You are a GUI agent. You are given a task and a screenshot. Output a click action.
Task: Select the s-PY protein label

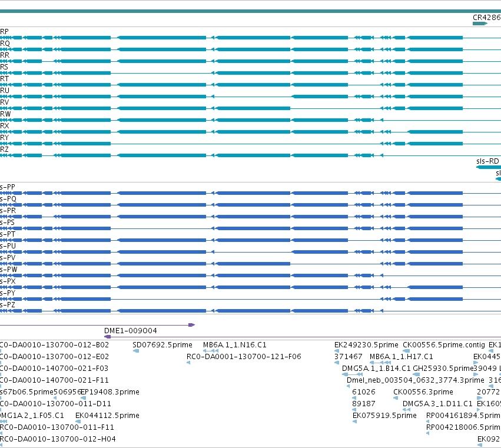[8, 294]
